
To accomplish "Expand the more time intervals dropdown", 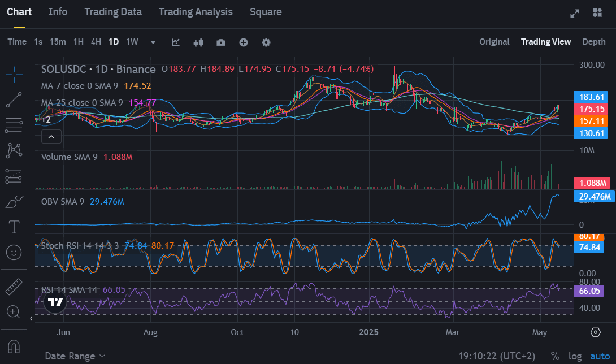I will point(153,42).
